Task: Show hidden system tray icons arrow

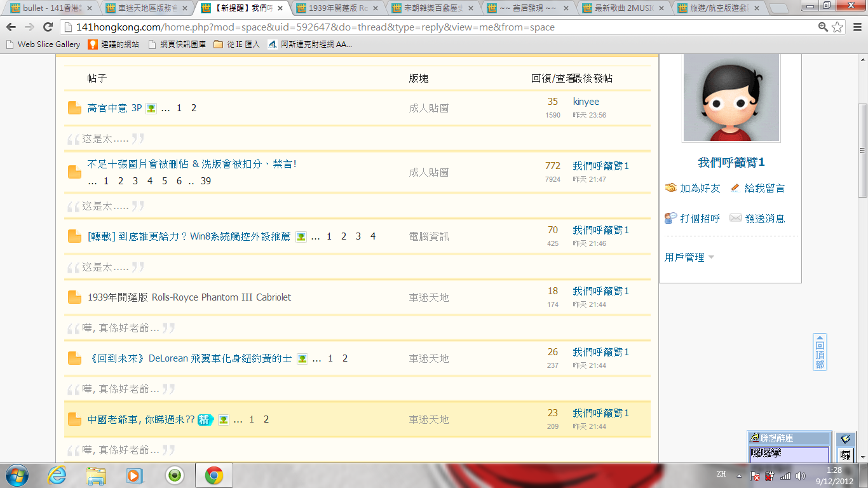Action: (739, 475)
